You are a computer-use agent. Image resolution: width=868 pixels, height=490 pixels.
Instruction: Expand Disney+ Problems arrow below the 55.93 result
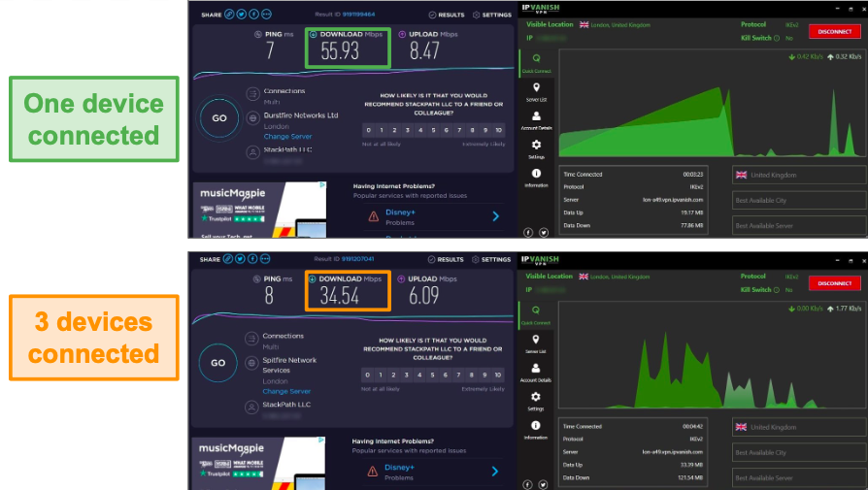tap(495, 216)
